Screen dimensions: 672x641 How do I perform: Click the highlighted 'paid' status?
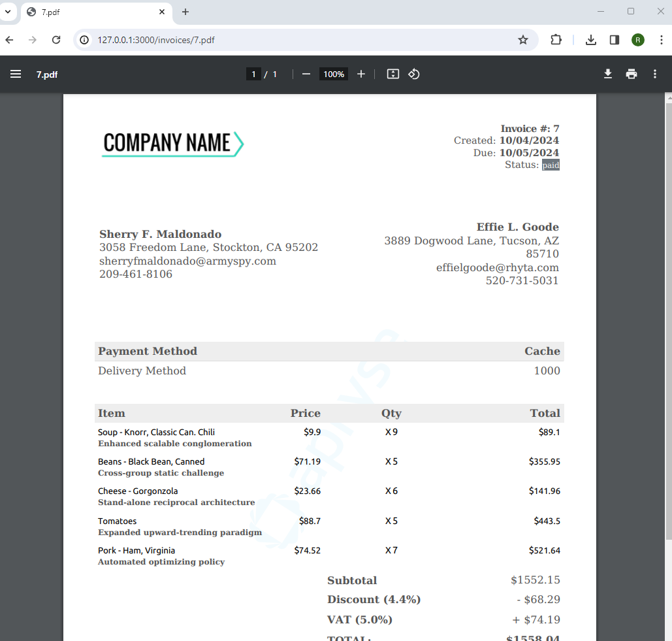[x=551, y=165]
